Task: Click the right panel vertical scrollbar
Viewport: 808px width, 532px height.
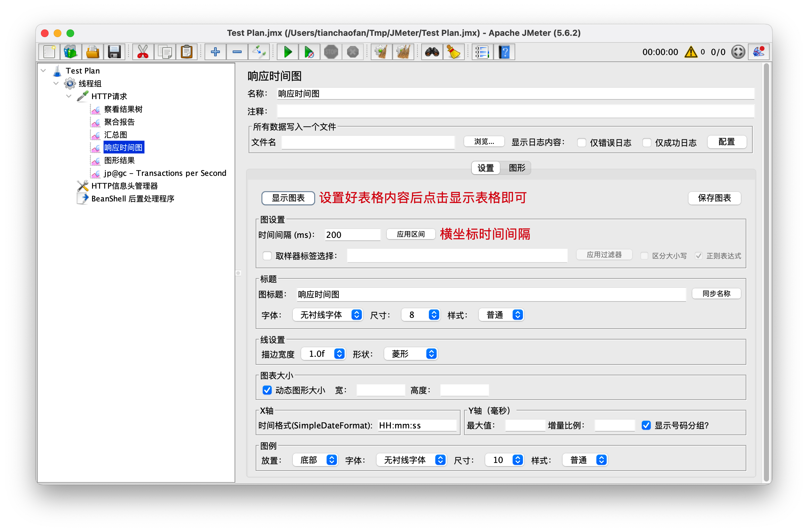Action: (766, 272)
